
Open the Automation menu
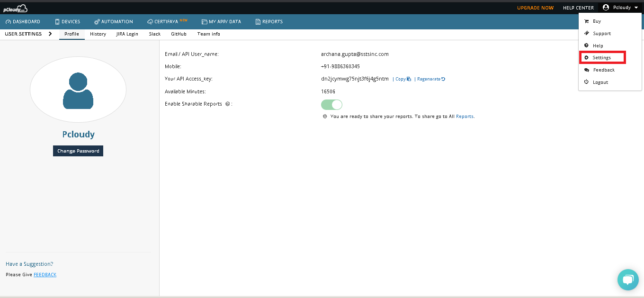pos(114,22)
